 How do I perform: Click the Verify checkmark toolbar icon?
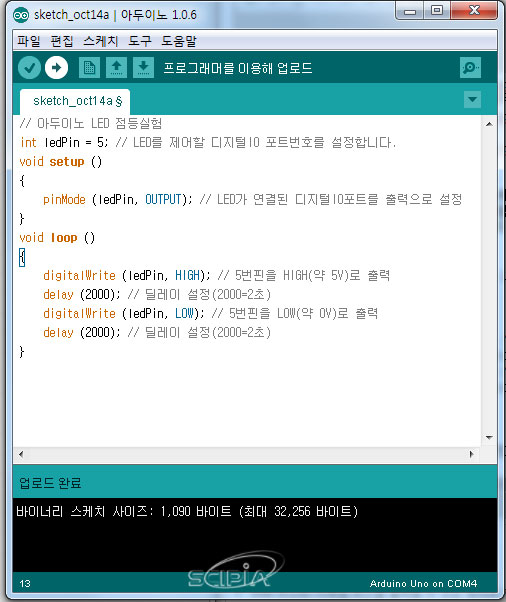[29, 68]
